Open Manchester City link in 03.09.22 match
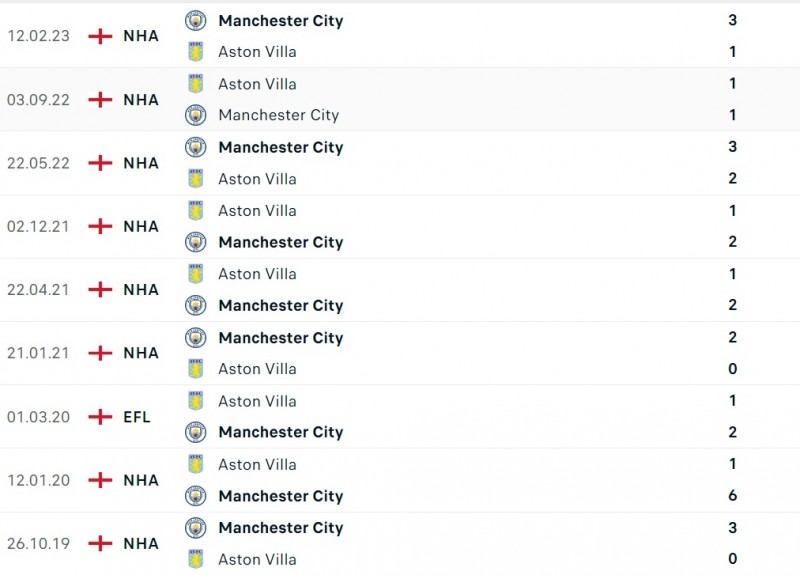This screenshot has width=800, height=575. click(x=278, y=115)
